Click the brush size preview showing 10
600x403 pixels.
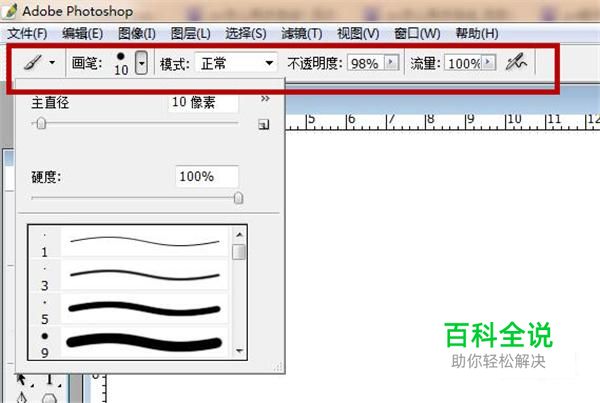click(x=121, y=64)
